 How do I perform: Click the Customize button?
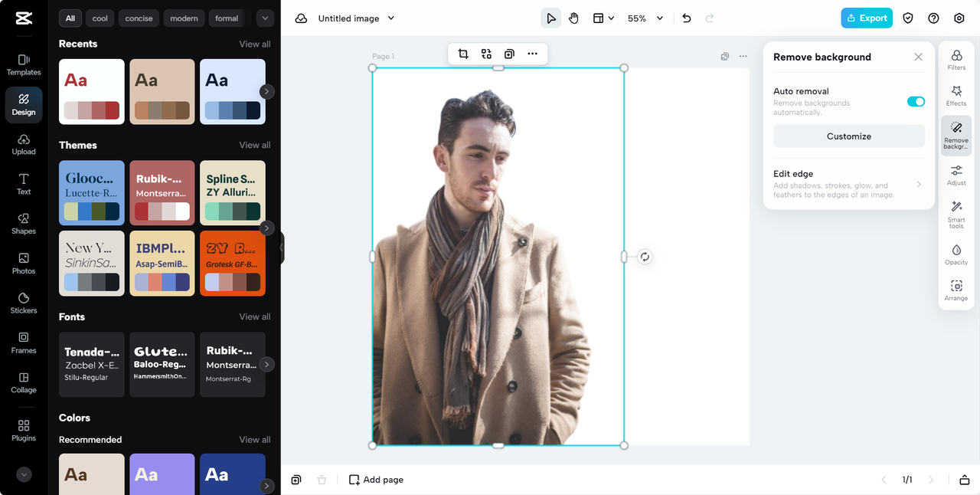[849, 136]
